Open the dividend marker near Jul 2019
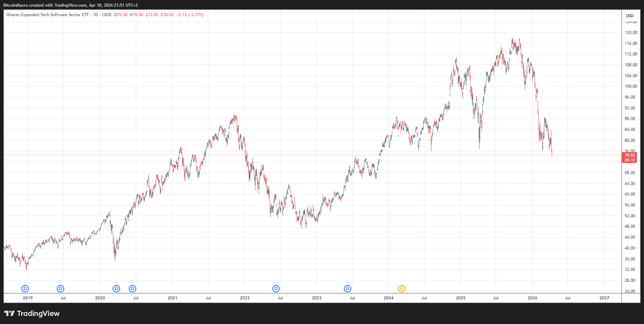This screenshot has width=644, height=324. pyautogui.click(x=61, y=289)
